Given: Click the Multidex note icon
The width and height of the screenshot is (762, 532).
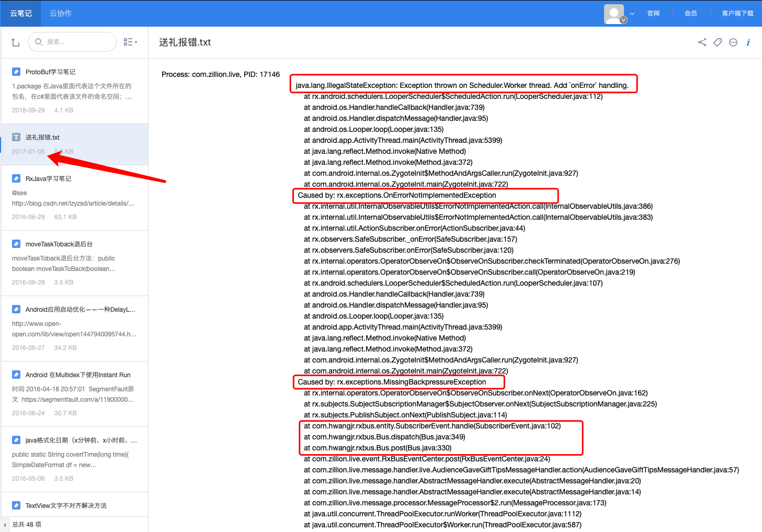Looking at the screenshot, I should click(x=16, y=375).
